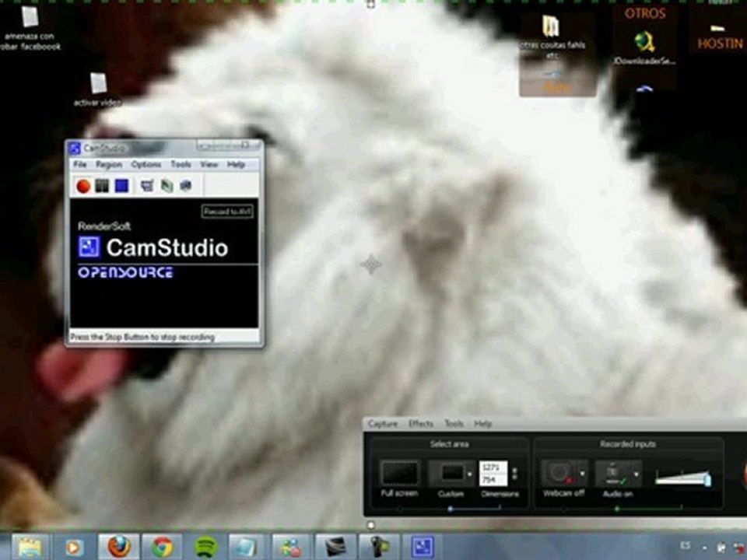Click the ES language indicator in tray
747x560 pixels.
click(685, 546)
